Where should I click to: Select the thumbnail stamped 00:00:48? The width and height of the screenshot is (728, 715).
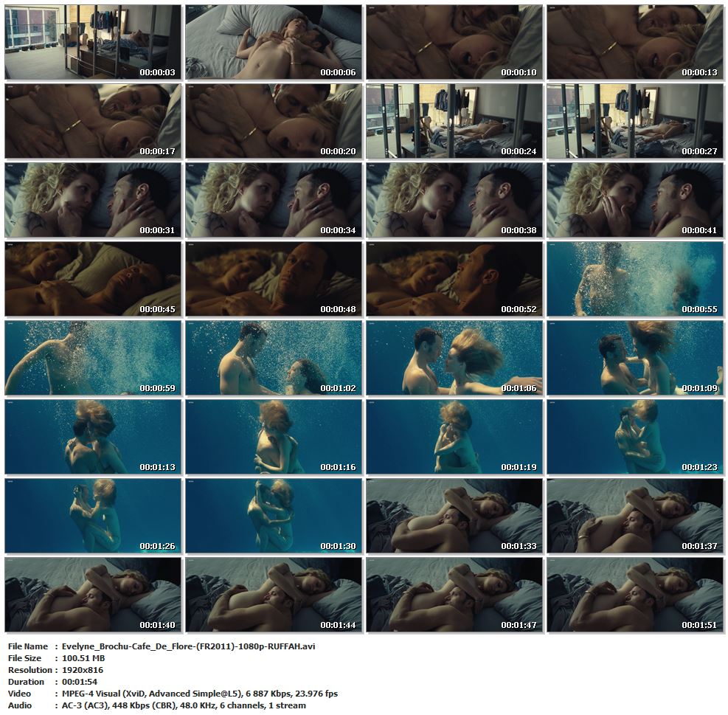coord(274,279)
